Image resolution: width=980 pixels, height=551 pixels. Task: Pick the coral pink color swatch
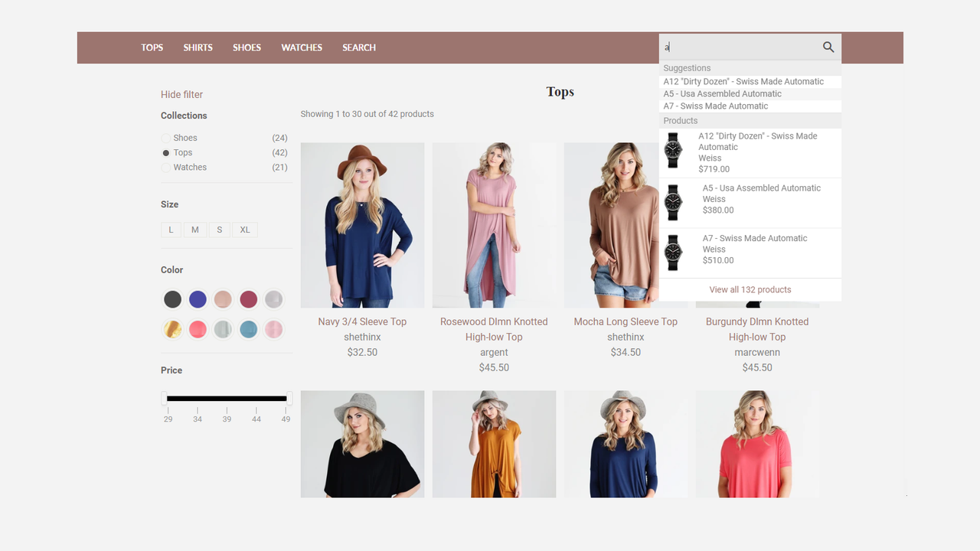pos(198,329)
